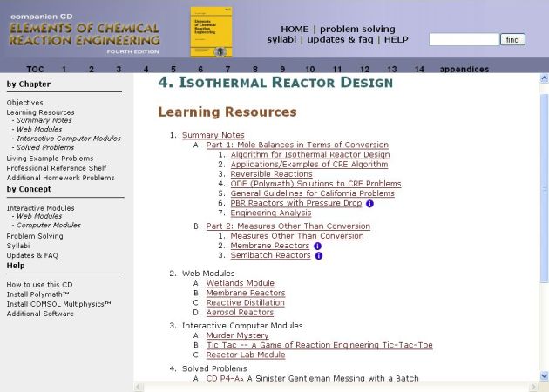Screen dimensions: 549x392
Task: Click the yellow textbook cover thumbnail
Action: (211, 32)
